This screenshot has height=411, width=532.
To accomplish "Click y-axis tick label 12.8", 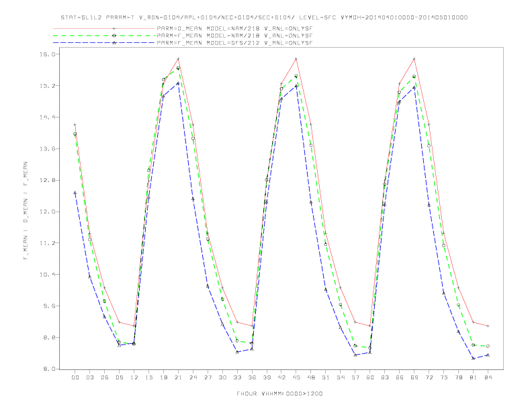I will click(x=48, y=180).
